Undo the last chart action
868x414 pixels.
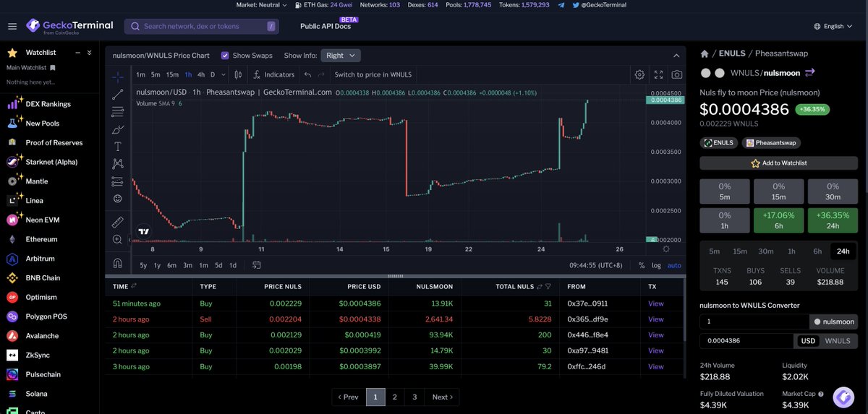[x=307, y=74]
